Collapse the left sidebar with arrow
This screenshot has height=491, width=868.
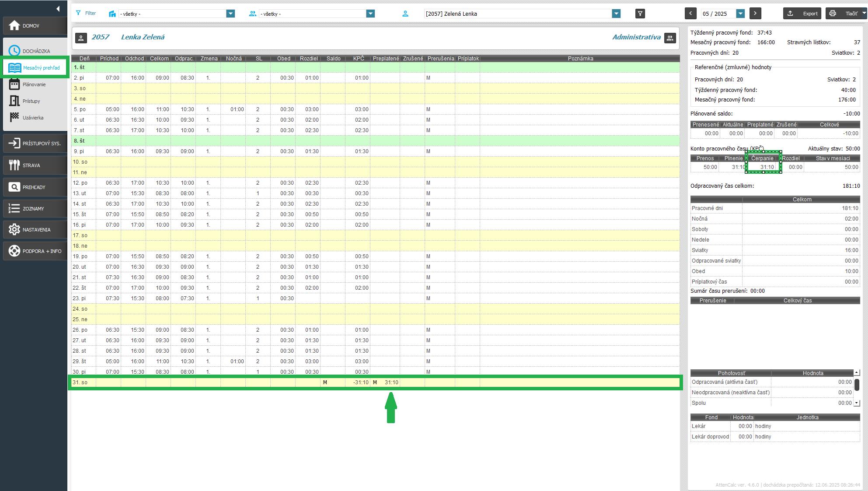[x=58, y=9]
